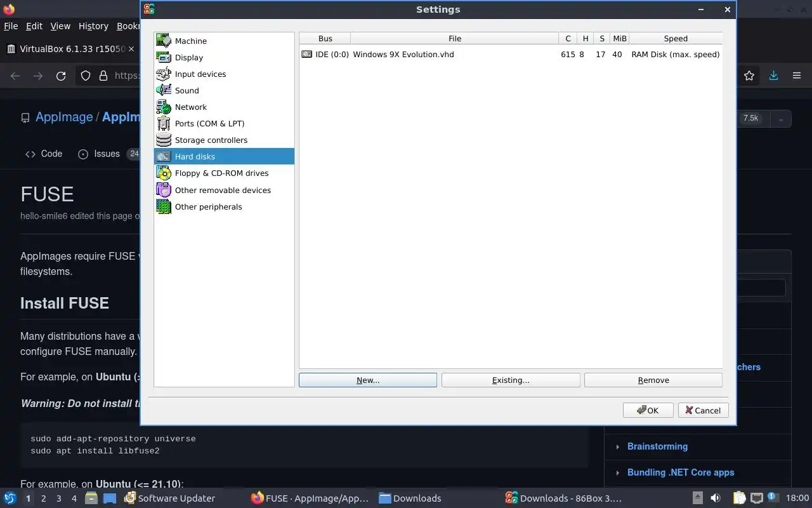
Task: Select Ports (COM & LPT) icon
Action: pyautogui.click(x=164, y=123)
